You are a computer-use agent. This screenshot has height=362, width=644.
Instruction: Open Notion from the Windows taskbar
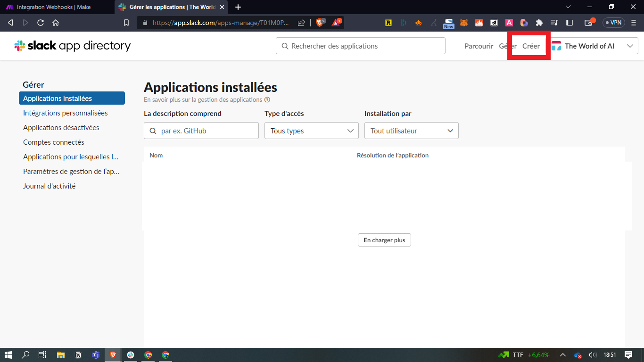pyautogui.click(x=78, y=355)
